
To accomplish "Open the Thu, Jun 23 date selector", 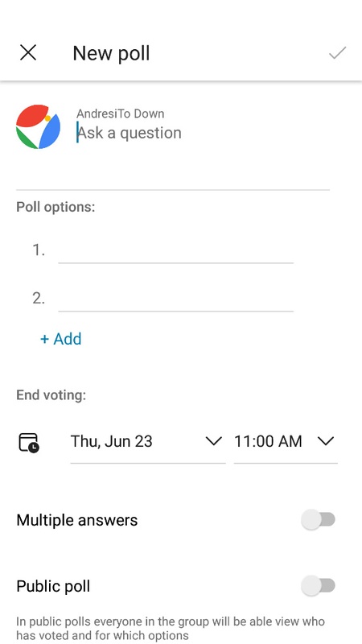I will [148, 444].
